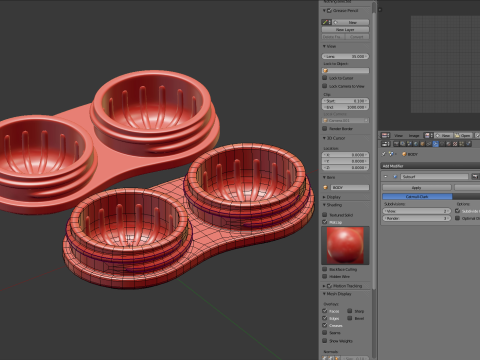Select the Catmull-Clark subdivision type
The height and width of the screenshot is (360, 480).
coord(417,197)
